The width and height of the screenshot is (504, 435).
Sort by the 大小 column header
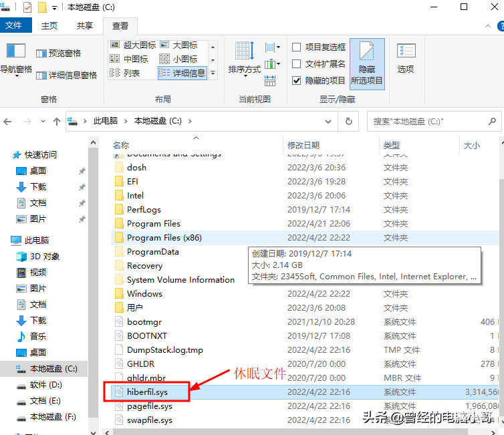coord(471,145)
